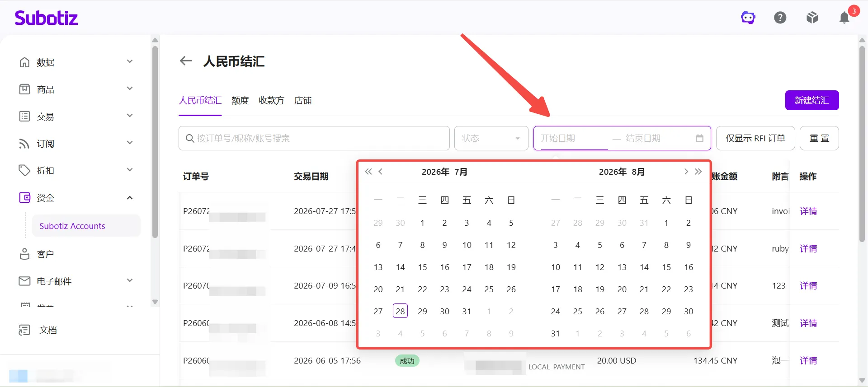Viewport: 868px width, 387px height.
Task: Open the 文档 sidebar menu item
Action: [48, 330]
